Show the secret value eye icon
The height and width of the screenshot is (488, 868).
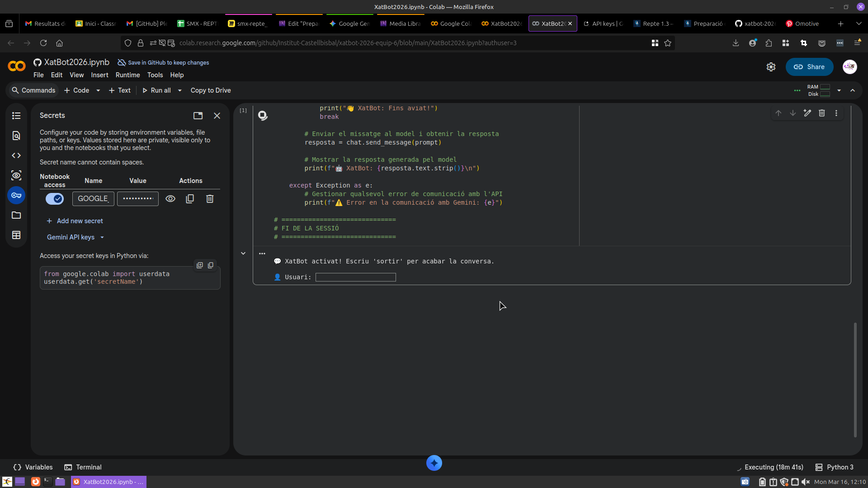(170, 199)
